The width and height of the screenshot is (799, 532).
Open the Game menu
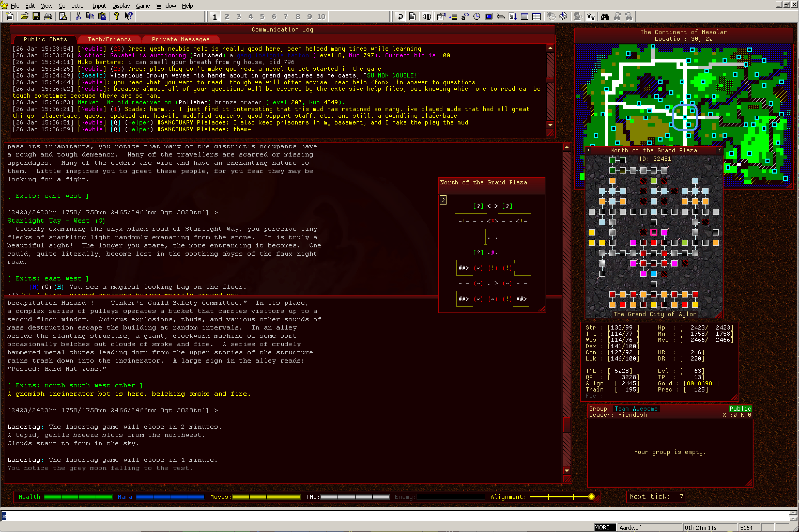tap(143, 5)
